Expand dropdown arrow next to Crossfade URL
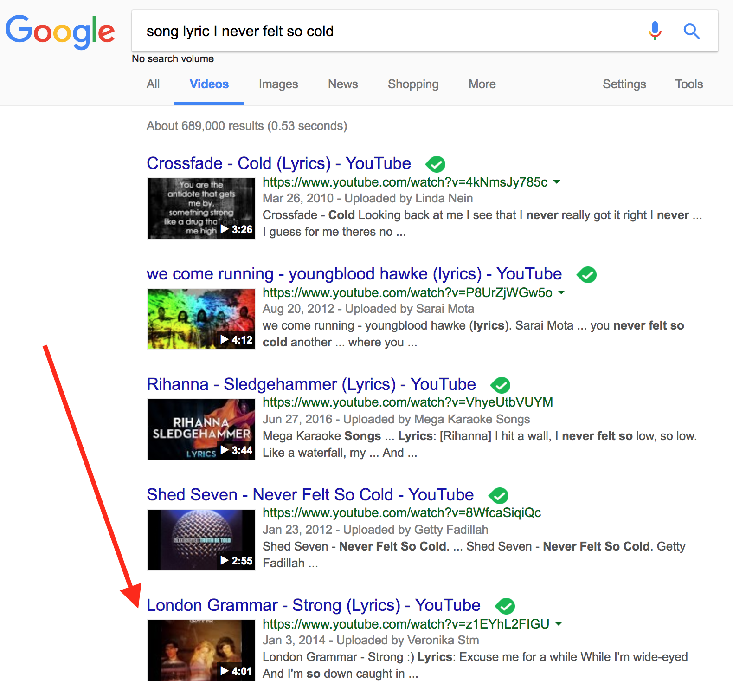This screenshot has height=700, width=733. [557, 182]
